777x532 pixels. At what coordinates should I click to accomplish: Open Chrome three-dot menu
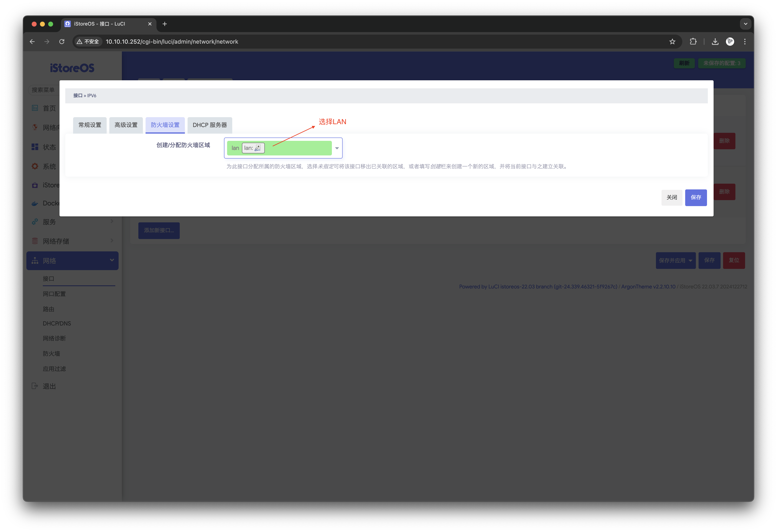click(744, 42)
